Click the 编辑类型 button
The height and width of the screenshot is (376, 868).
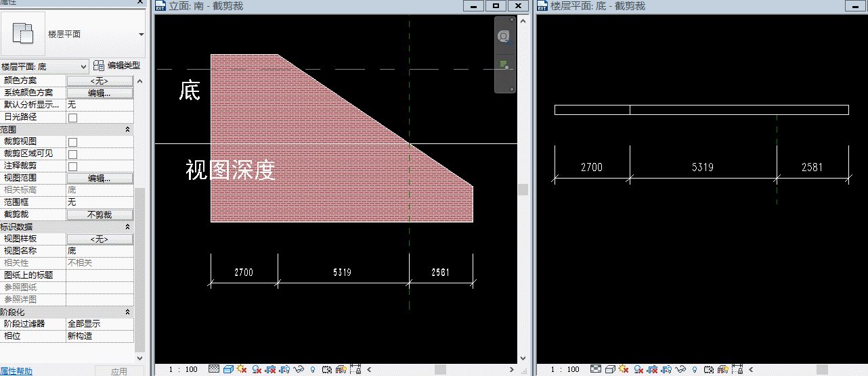click(x=117, y=66)
